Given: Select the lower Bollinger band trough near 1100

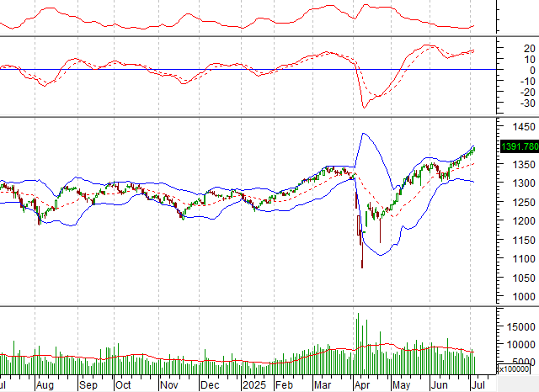Looking at the screenshot, I should (373, 254).
